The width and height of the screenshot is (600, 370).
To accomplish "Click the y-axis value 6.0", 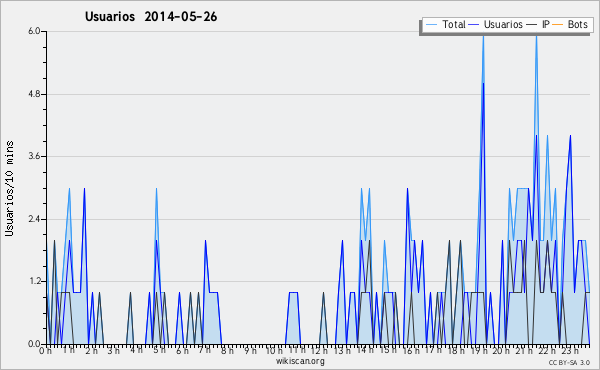I will click(x=34, y=31).
